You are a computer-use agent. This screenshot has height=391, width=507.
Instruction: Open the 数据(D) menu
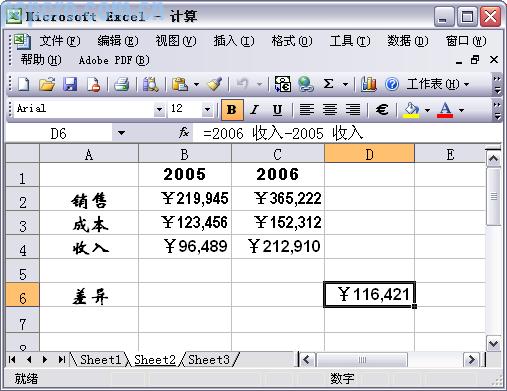tap(408, 41)
